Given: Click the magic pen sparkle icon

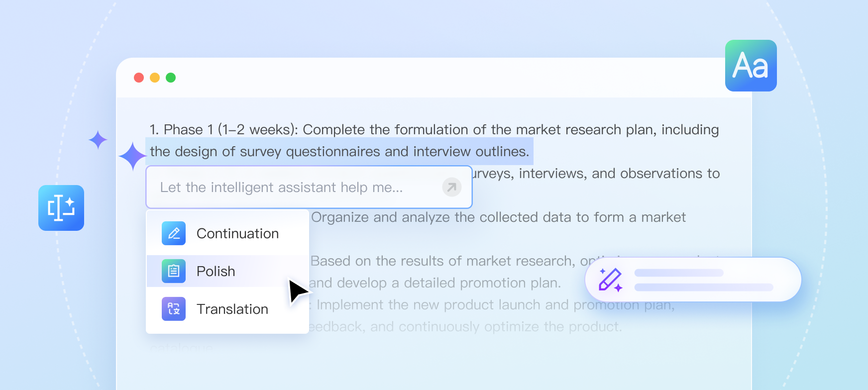Looking at the screenshot, I should click(x=610, y=280).
